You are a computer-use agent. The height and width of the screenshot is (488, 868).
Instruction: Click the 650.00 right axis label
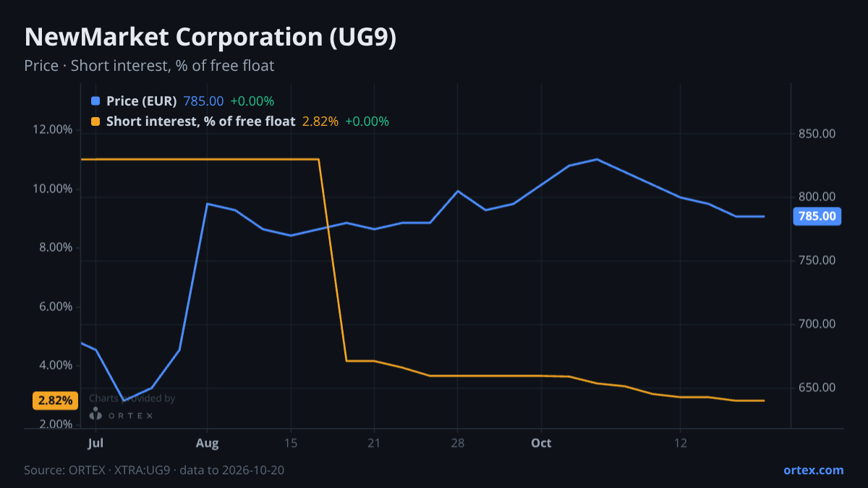tap(817, 388)
